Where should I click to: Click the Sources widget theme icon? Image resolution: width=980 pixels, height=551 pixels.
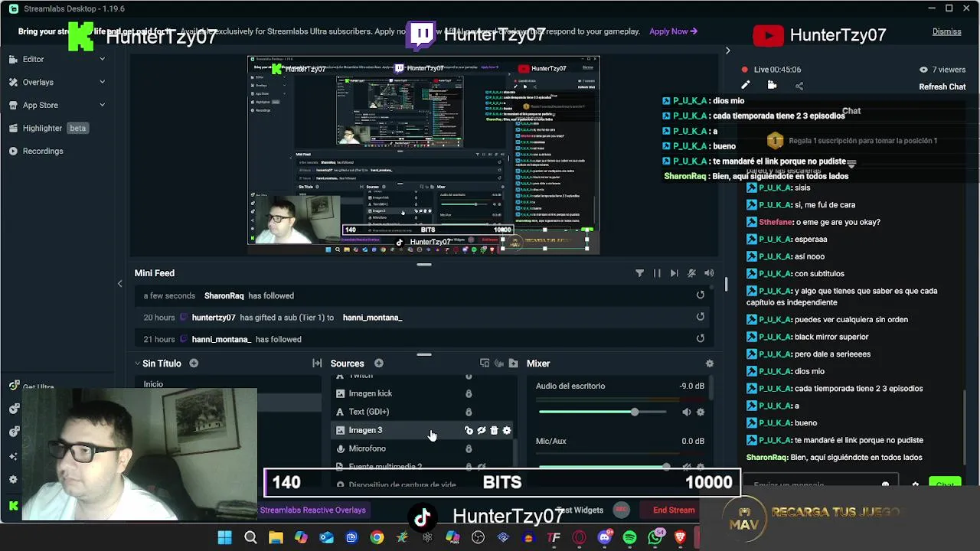485,364
